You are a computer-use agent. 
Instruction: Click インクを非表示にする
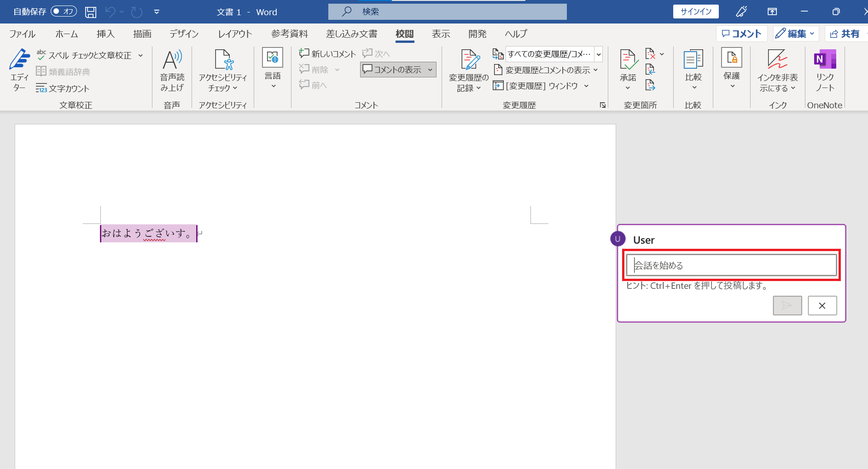coord(777,70)
